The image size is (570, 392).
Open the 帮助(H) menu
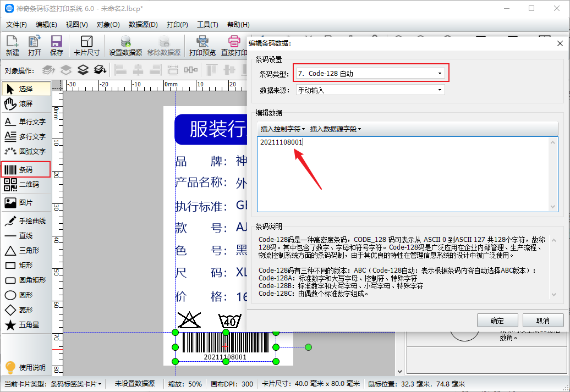click(238, 25)
